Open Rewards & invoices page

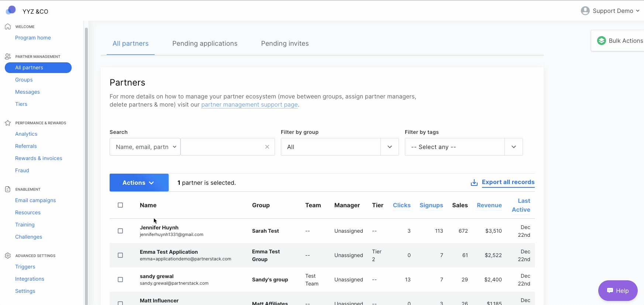tap(39, 158)
